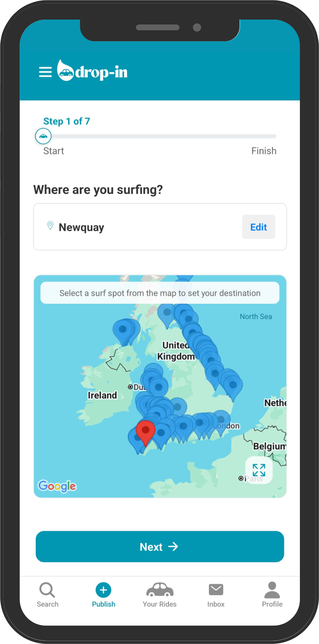Viewport: 319px width, 644px height.
Task: Click the surf spot instruction banner
Action: (x=160, y=293)
